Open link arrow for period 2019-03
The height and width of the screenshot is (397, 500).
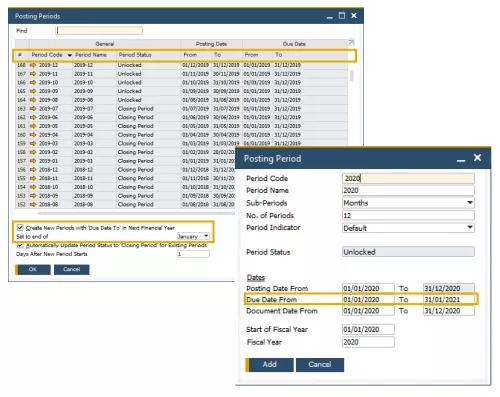(33, 143)
